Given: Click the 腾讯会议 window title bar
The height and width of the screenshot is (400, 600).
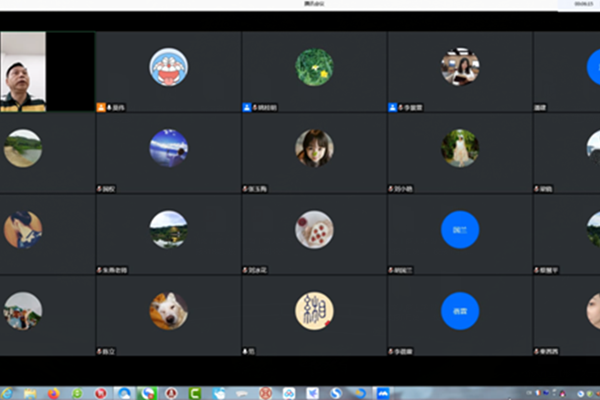Looking at the screenshot, I should point(300,4).
